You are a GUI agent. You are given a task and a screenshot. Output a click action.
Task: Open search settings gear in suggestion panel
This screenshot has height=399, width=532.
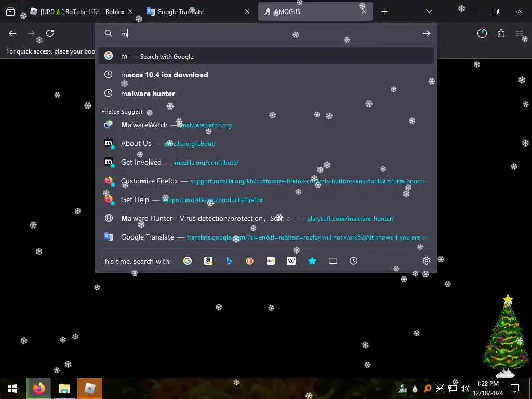click(427, 261)
